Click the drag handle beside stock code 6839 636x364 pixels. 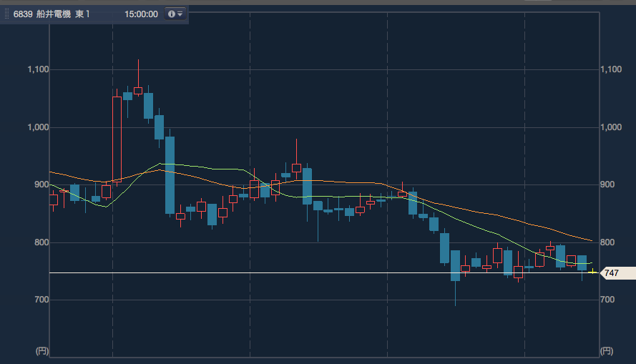6,14
